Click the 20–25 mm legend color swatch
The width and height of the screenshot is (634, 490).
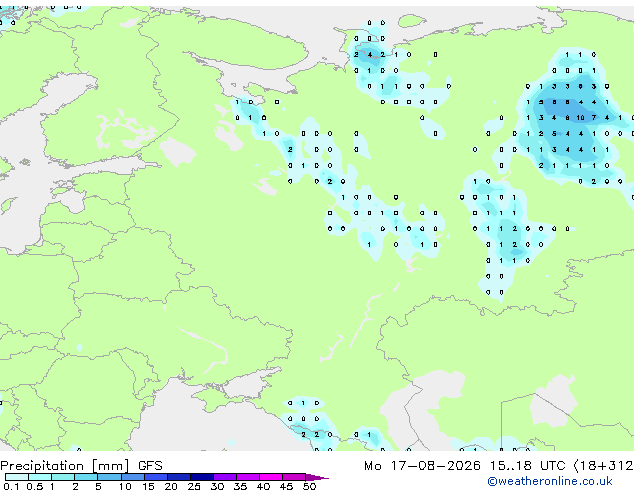pos(179,477)
